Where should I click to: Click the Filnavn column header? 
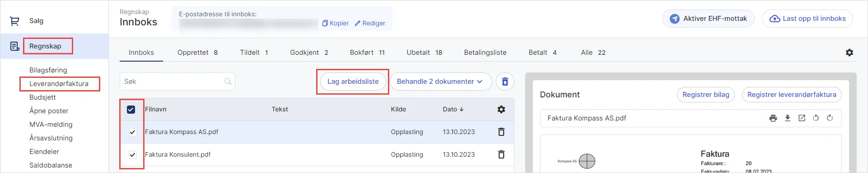[156, 109]
